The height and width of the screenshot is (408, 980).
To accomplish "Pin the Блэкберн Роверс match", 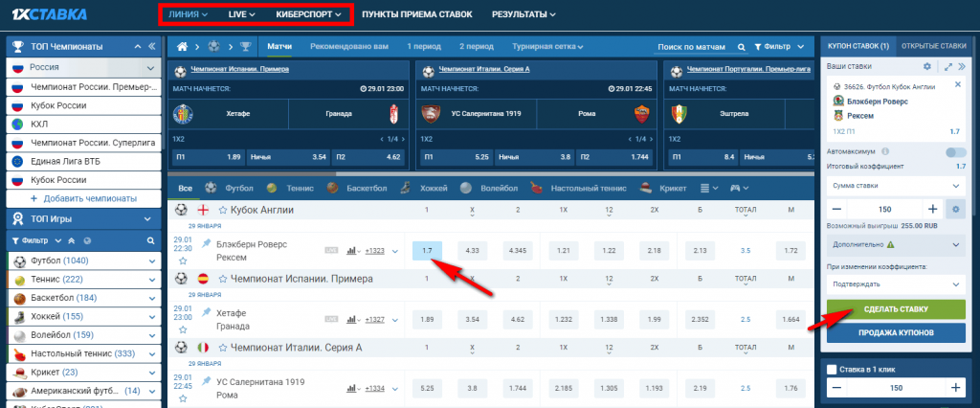I will coord(207,244).
